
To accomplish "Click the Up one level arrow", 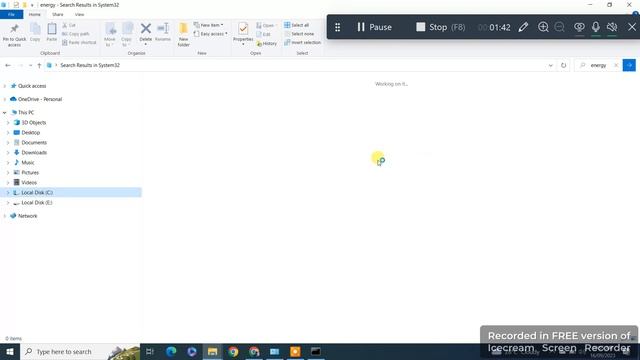I will [39, 65].
